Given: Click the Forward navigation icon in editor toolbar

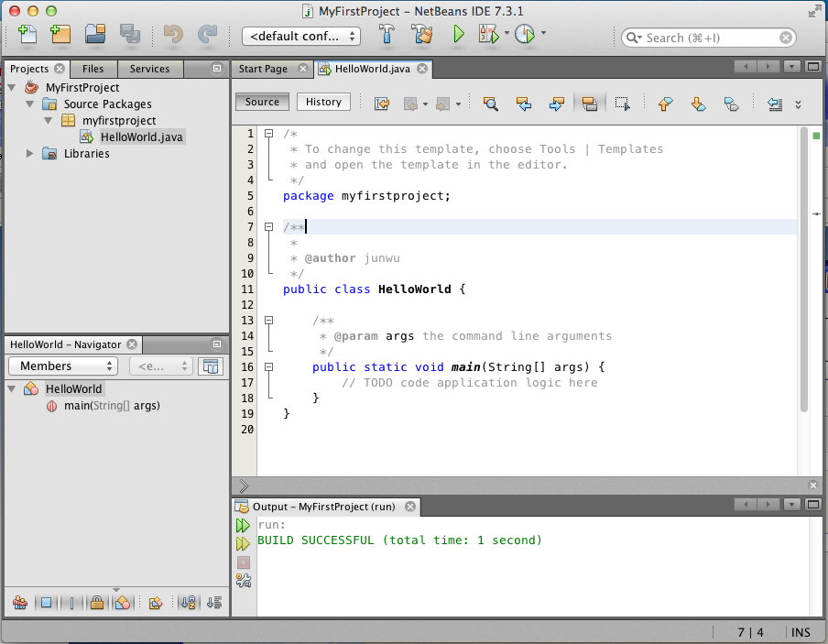Looking at the screenshot, I should tap(442, 104).
